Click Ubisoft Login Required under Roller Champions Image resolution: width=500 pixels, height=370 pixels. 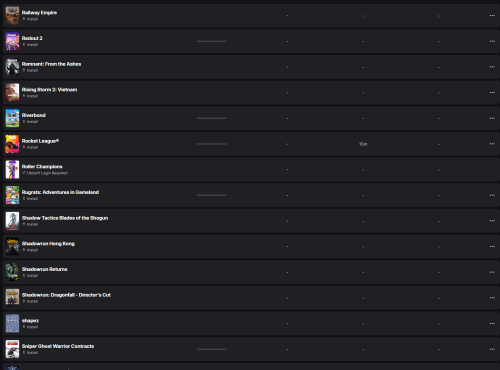45,173
